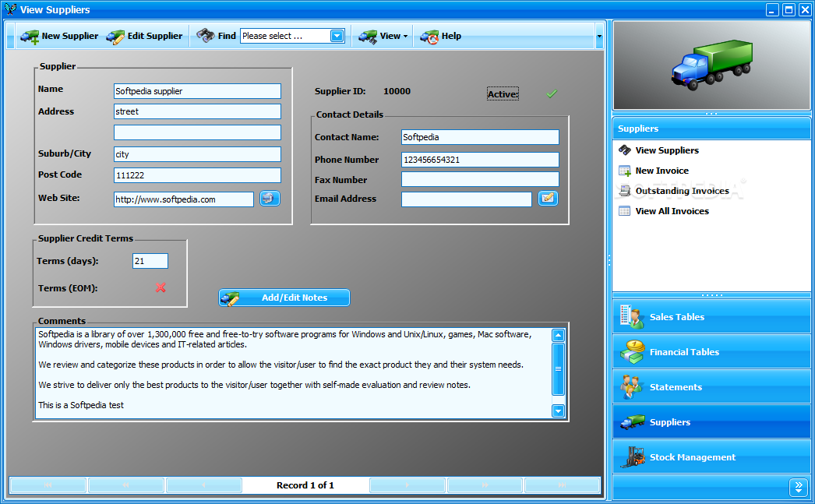815x504 pixels.
Task: Click the empty second Address line field
Action: [x=197, y=132]
